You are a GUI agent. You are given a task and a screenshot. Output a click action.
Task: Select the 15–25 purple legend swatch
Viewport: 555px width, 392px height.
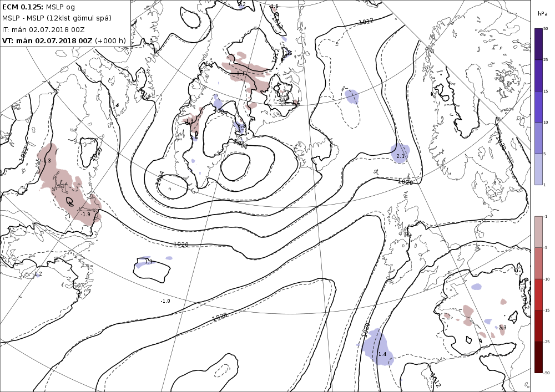pos(539,75)
